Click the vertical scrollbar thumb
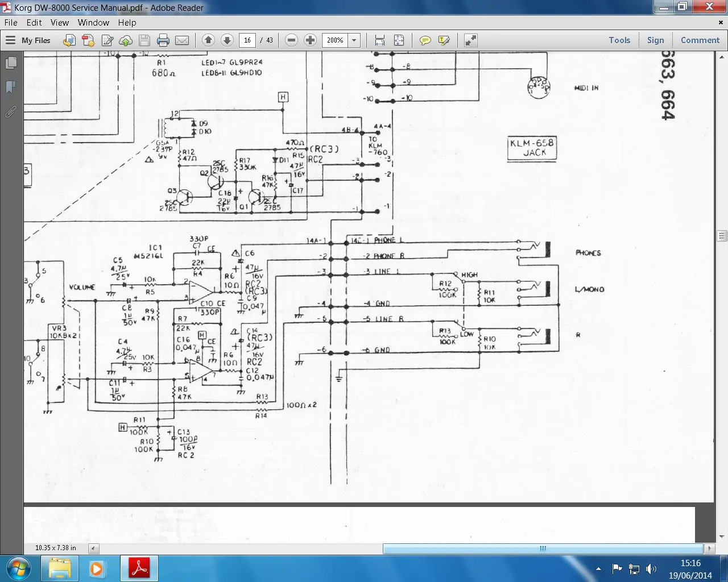Viewport: 728px width, 582px height. coord(722,236)
